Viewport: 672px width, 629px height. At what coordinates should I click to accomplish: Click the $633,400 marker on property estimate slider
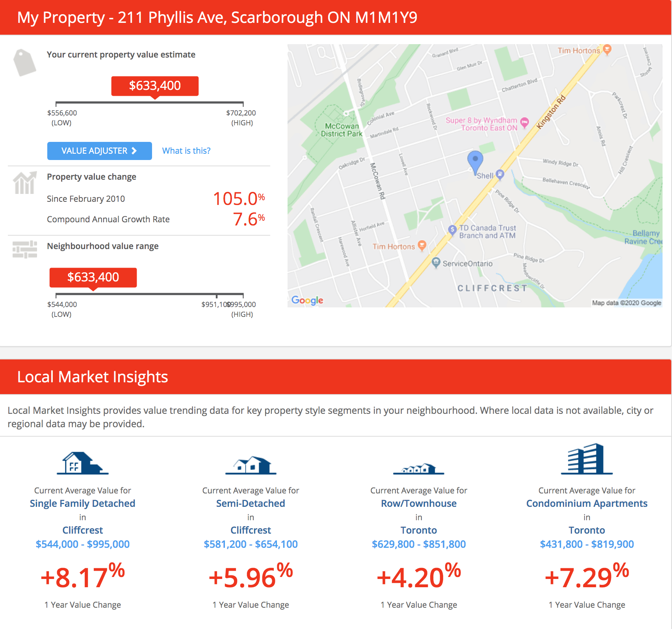155,86
